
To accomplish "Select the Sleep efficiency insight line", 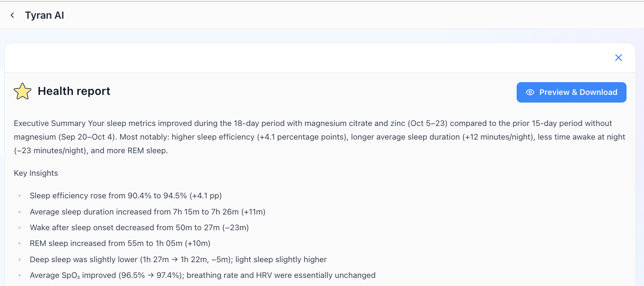I will click(126, 196).
